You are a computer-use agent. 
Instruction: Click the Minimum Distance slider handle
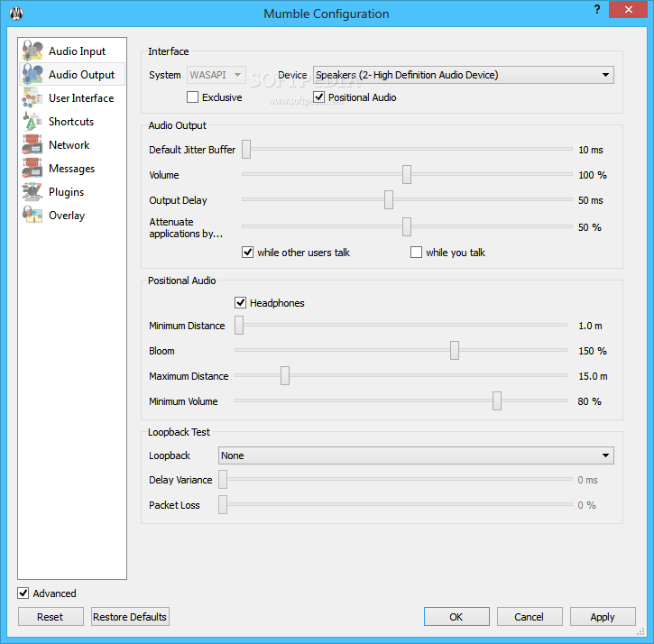[239, 326]
